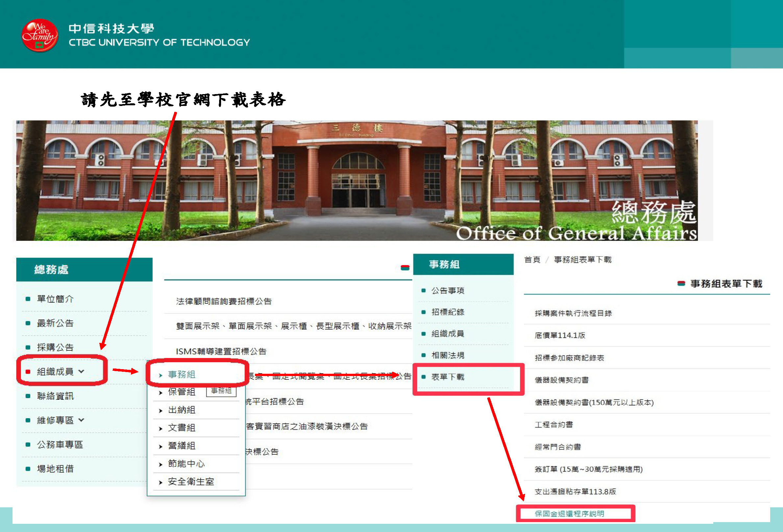Open 事務組 in the submenu

(x=182, y=374)
